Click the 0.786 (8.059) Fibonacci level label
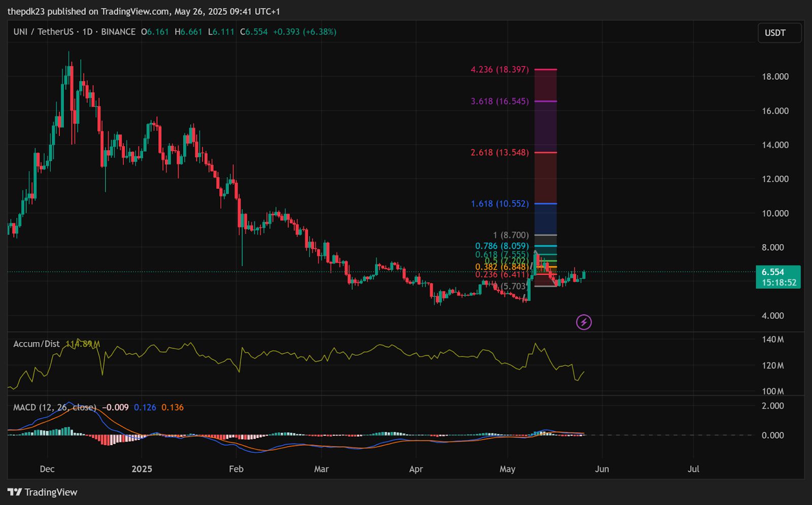This screenshot has width=812, height=505. (x=501, y=246)
